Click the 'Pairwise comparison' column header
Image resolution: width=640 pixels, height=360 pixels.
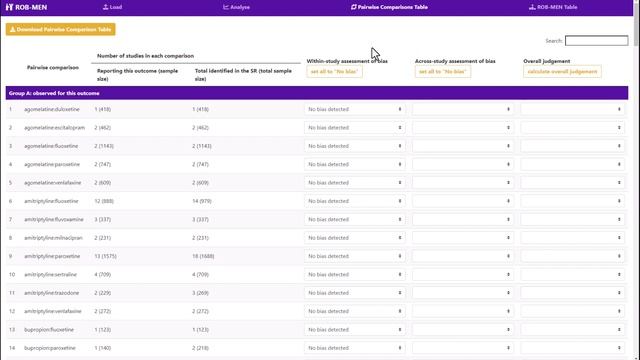pyautogui.click(x=53, y=67)
